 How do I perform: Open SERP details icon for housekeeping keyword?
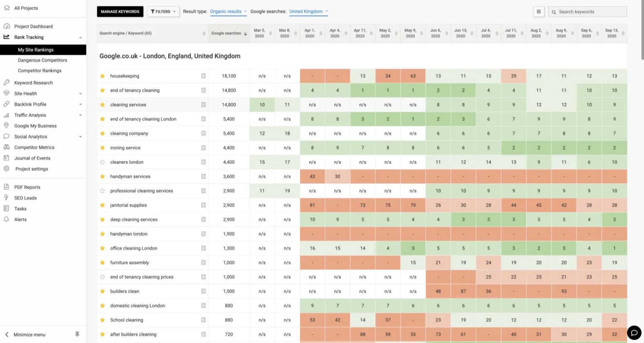203,76
